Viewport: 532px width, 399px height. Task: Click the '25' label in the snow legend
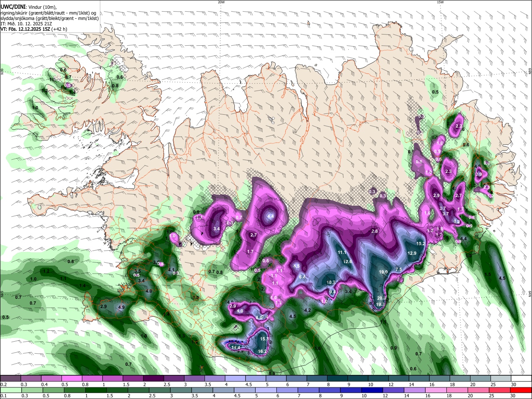pyautogui.click(x=493, y=384)
